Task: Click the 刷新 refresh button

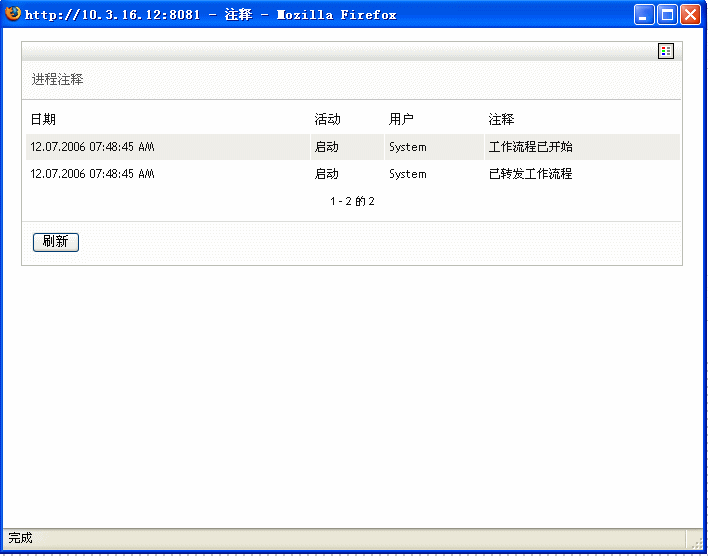Action: coord(56,242)
